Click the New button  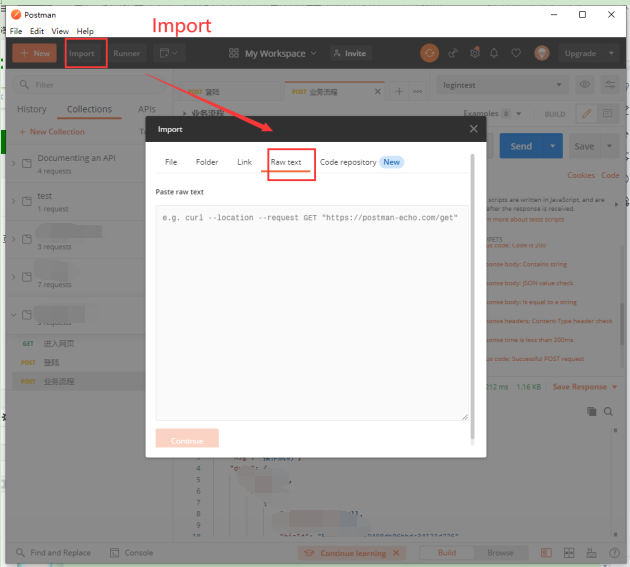pyautogui.click(x=34, y=53)
